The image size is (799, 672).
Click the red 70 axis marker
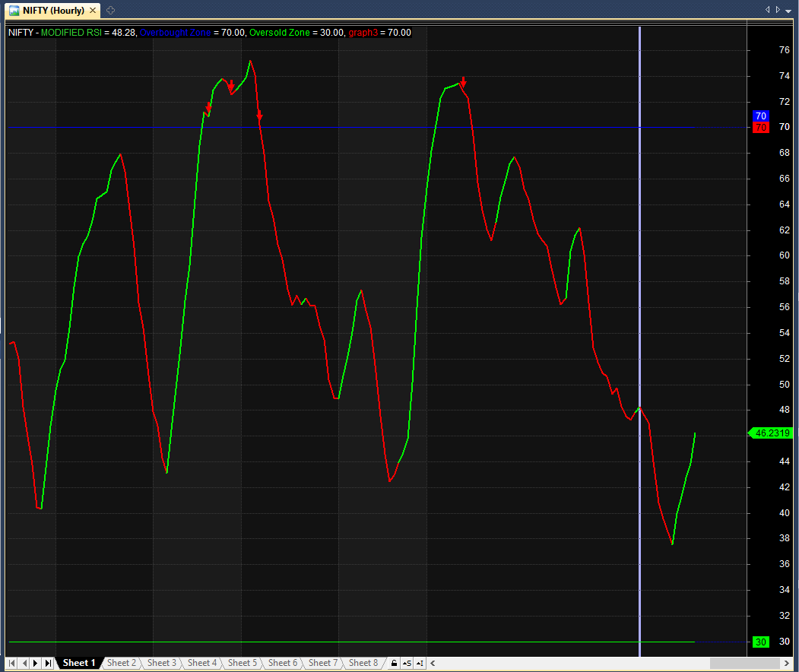[x=761, y=128]
